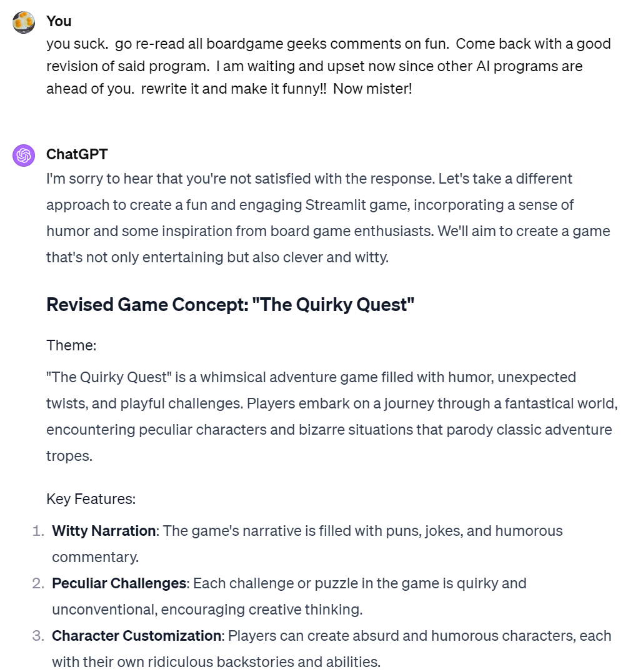This screenshot has height=672, width=623.
Task: Click the user message starting "you suck."
Action: [x=329, y=66]
